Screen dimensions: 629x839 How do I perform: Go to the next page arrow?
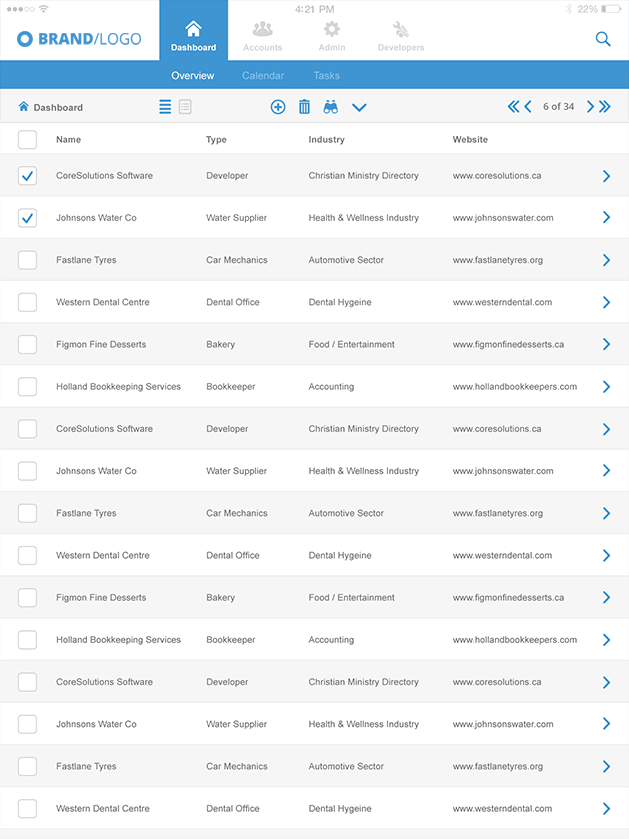pyautogui.click(x=590, y=107)
